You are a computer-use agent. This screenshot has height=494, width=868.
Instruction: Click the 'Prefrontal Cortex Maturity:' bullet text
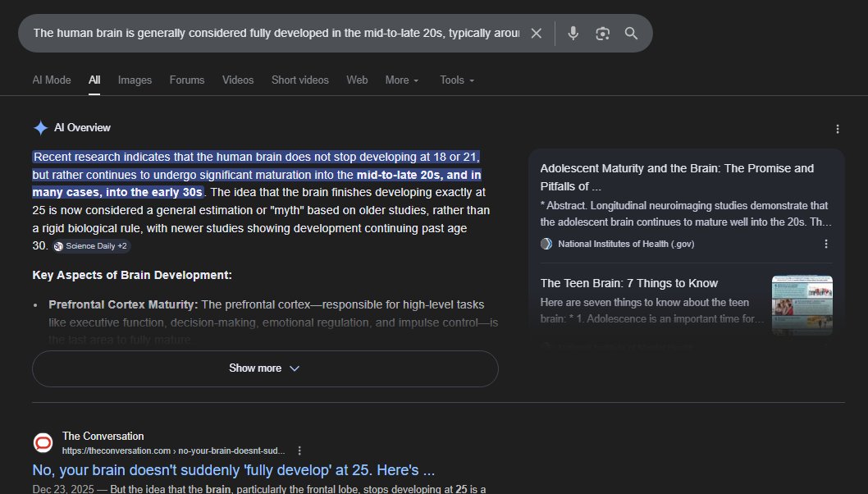coord(123,304)
